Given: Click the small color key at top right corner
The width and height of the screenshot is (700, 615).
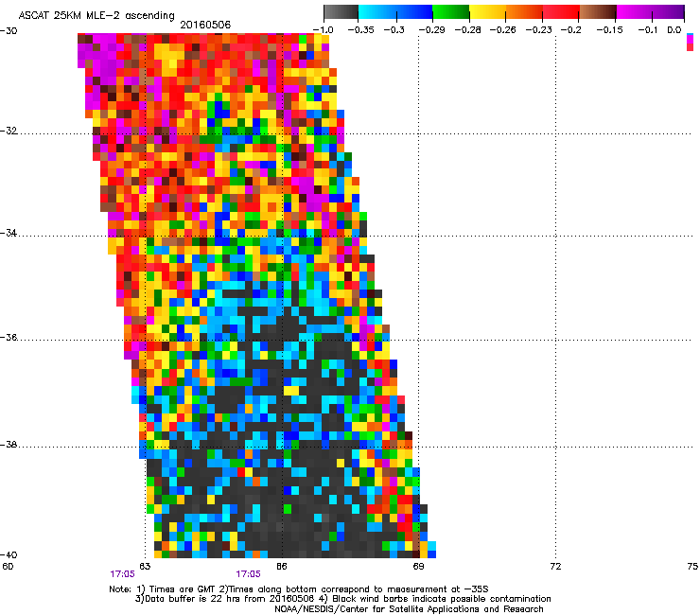Looking at the screenshot, I should click(x=690, y=42).
